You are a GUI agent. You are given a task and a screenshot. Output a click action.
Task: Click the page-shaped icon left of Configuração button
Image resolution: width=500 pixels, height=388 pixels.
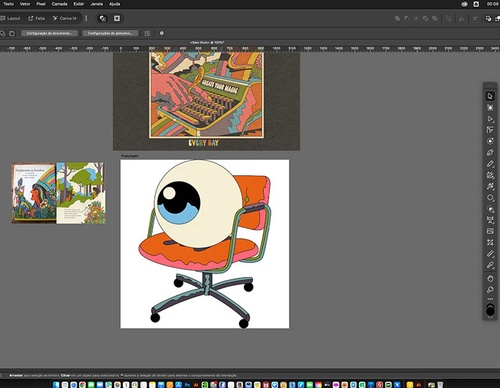click(x=12, y=33)
